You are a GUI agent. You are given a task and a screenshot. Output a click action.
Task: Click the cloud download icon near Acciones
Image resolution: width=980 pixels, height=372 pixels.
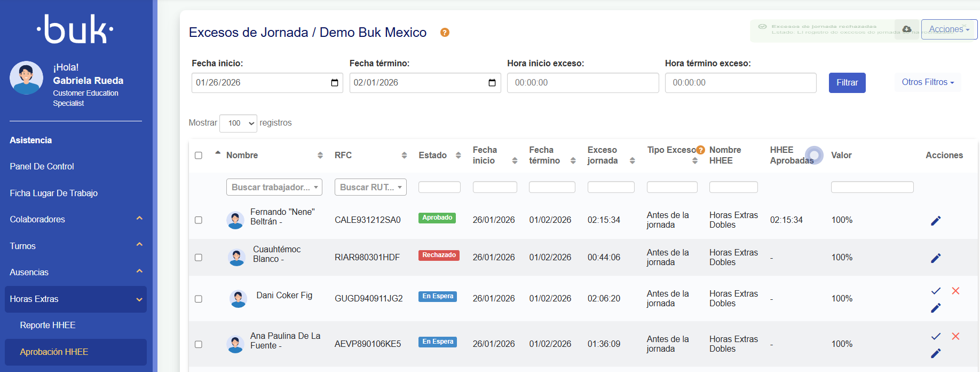(907, 29)
